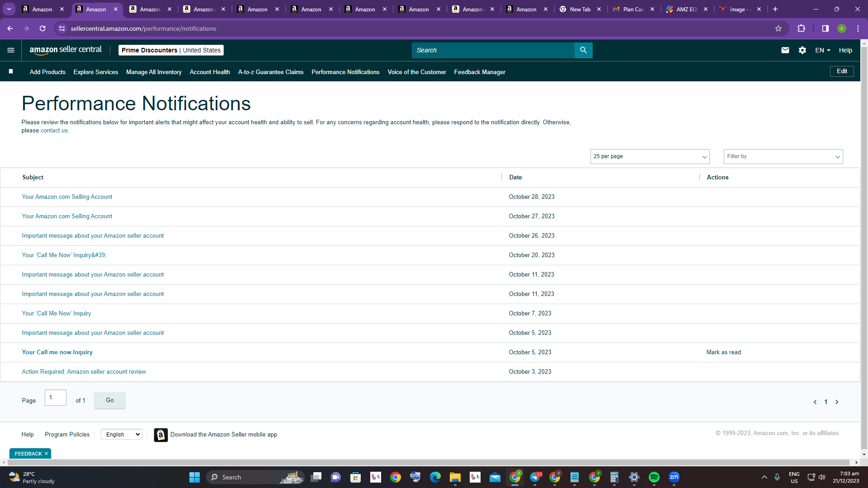Open Voice of the Customer
This screenshot has height=488, width=868.
point(417,72)
